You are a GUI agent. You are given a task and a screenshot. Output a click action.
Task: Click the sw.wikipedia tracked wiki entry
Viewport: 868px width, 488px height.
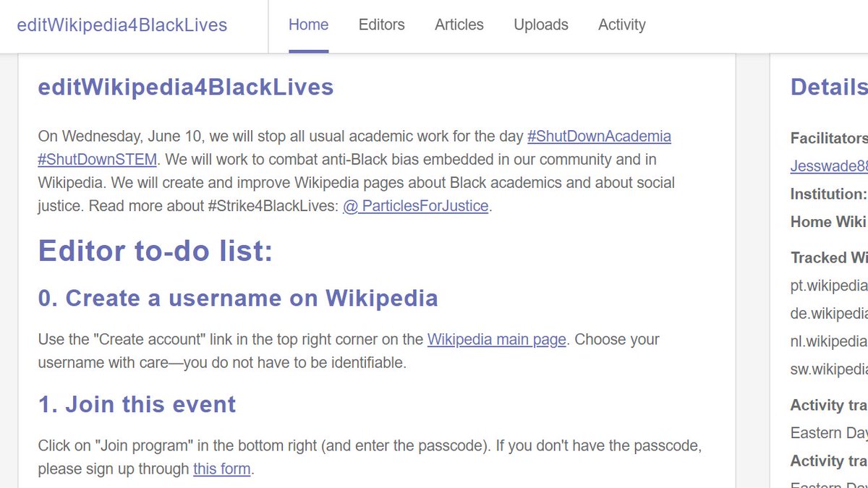click(829, 369)
